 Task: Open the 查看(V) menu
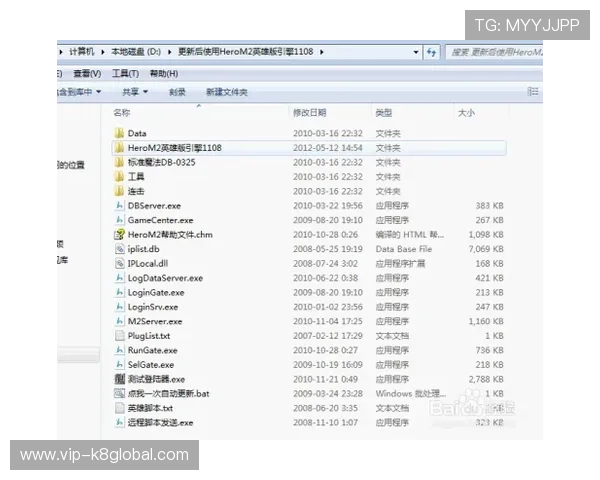[x=87, y=73]
